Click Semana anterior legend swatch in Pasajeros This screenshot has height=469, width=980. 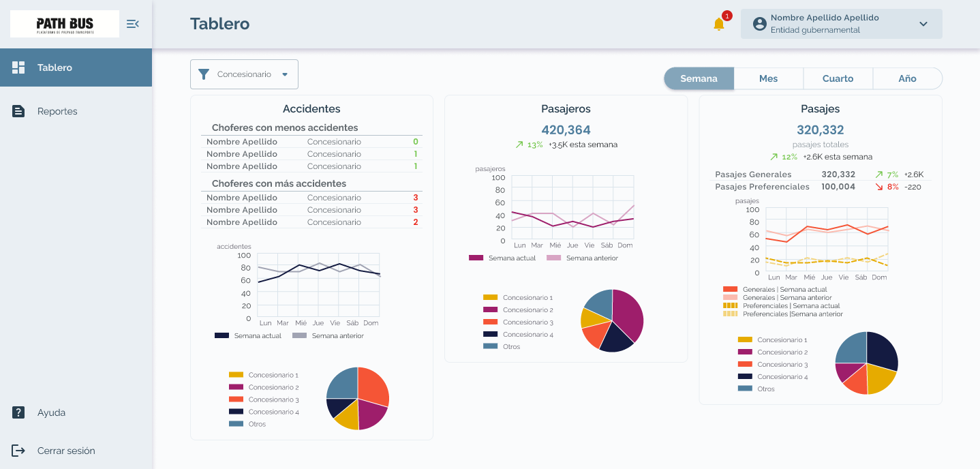[x=553, y=258]
